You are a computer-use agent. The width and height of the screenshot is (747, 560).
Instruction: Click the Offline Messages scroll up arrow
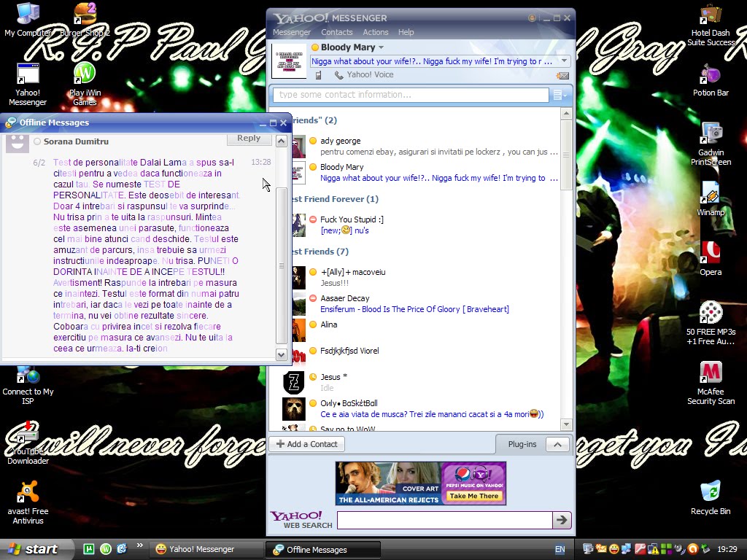click(x=281, y=141)
